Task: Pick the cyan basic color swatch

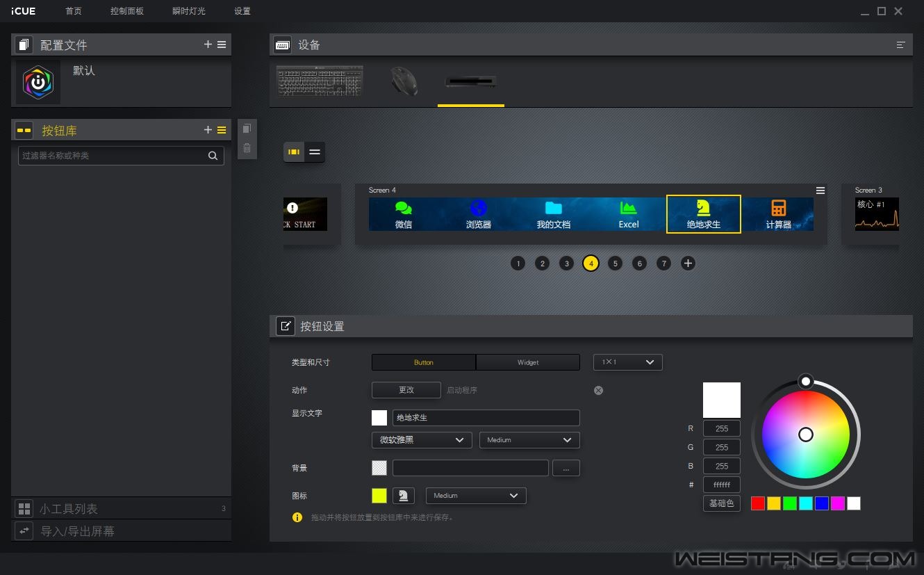Action: pos(806,503)
